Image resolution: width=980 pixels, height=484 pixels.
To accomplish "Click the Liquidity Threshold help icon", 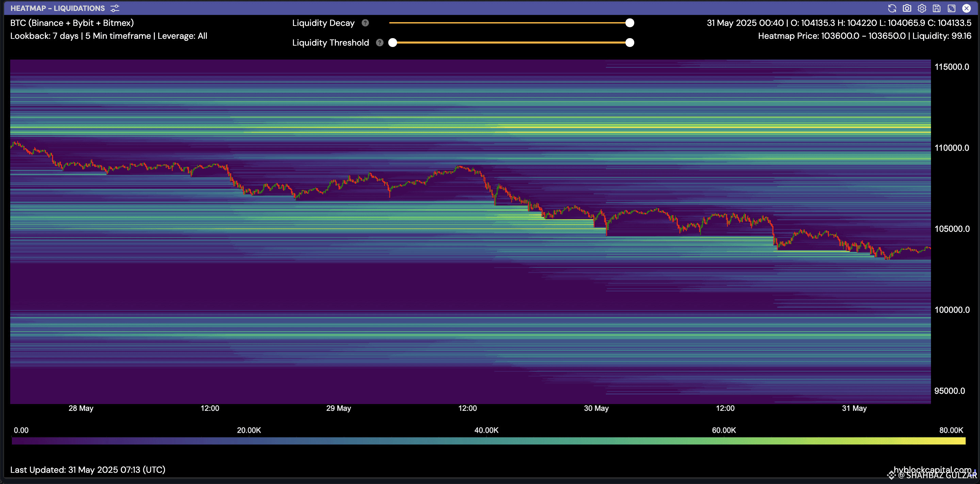I will [380, 43].
